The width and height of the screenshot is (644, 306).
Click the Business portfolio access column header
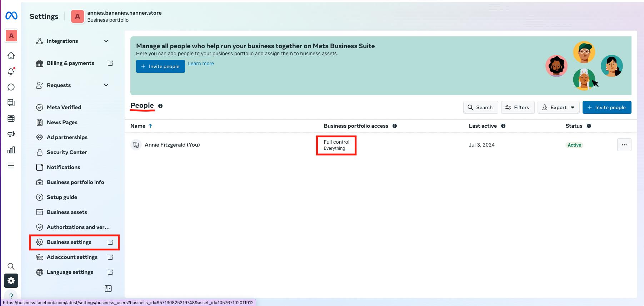[x=356, y=126]
